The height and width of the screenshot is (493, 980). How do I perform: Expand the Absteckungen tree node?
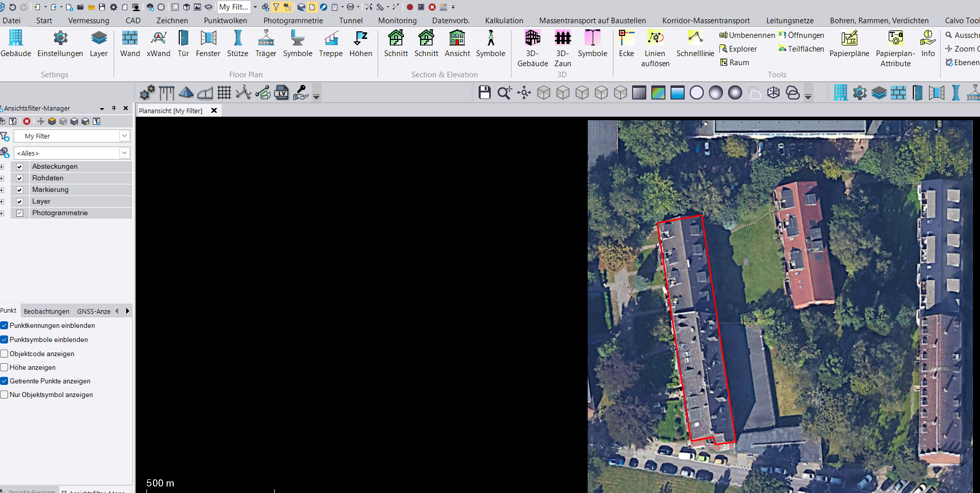pos(2,167)
